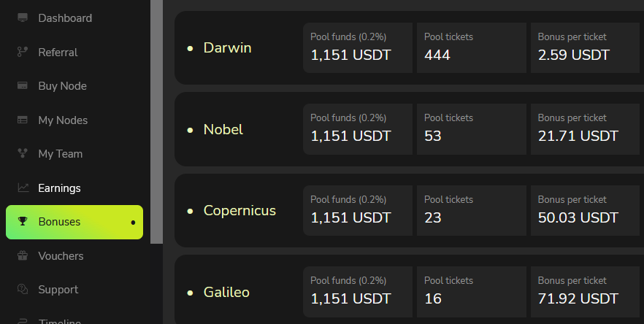
Task: Click the sidebar vertical scrollbar
Action: click(x=156, y=124)
